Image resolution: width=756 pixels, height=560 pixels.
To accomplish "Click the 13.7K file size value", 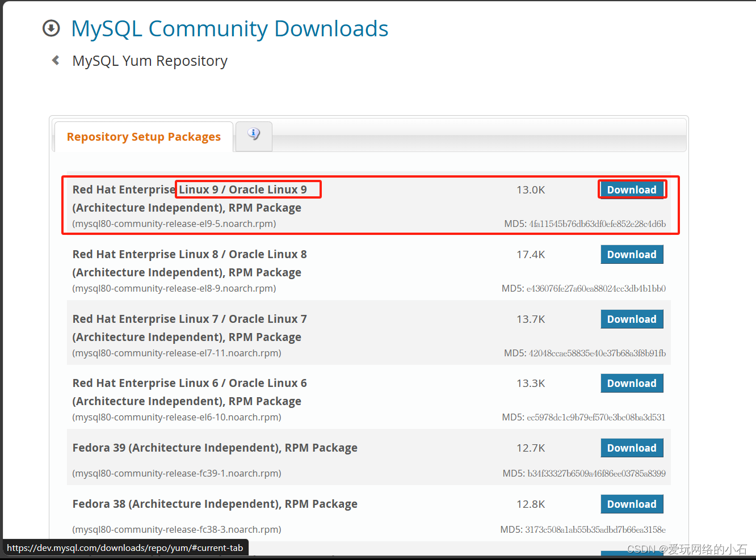I will (x=531, y=319).
